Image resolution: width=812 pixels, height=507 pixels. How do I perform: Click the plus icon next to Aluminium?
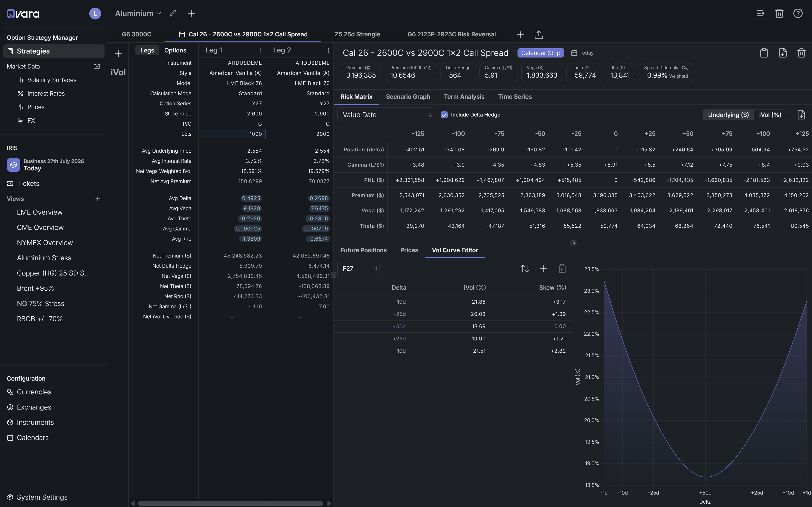point(192,13)
